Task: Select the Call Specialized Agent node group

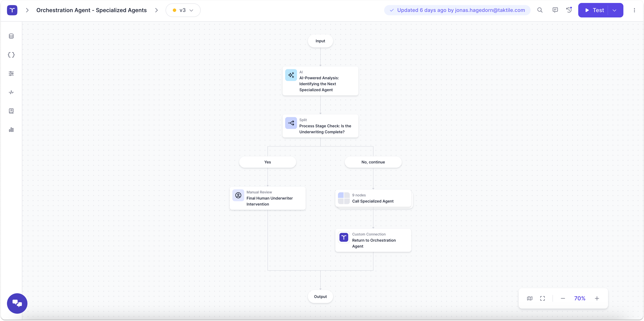Action: click(x=373, y=198)
